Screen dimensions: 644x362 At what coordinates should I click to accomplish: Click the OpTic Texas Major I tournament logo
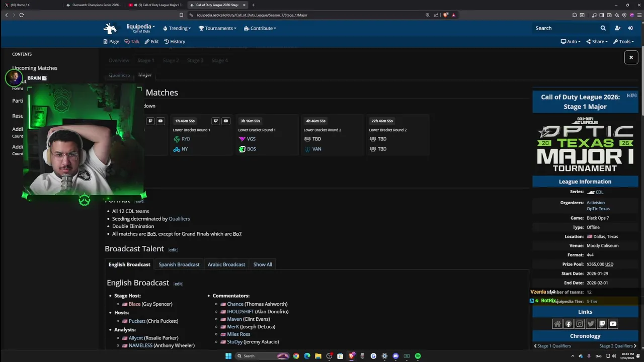[x=585, y=144]
